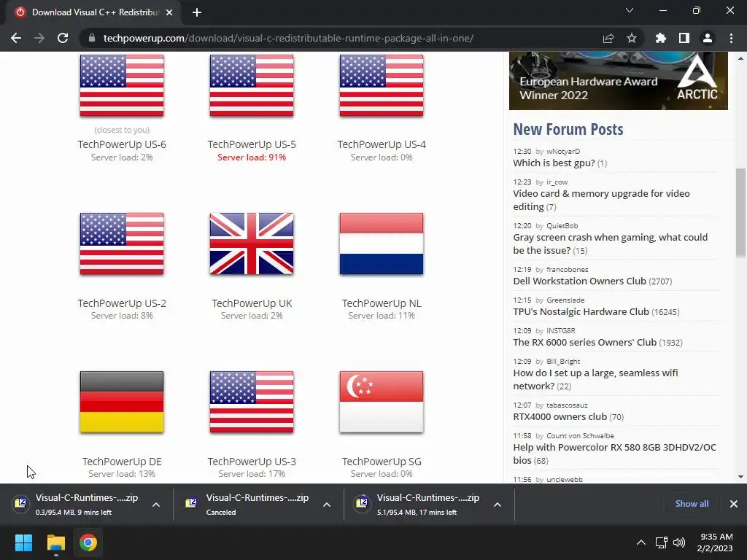747x560 pixels.
Task: Open RTX4000 owners club thread
Action: [560, 416]
